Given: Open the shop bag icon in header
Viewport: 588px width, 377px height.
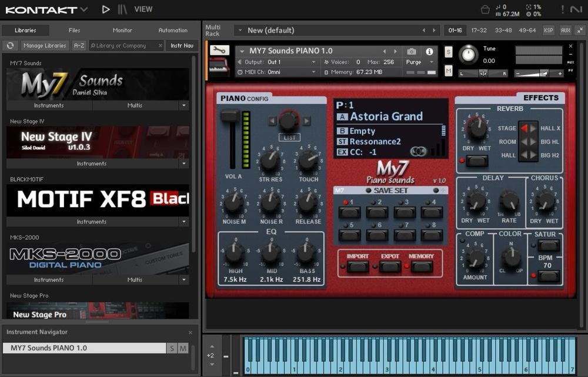Looking at the screenshot, I should (485, 9).
